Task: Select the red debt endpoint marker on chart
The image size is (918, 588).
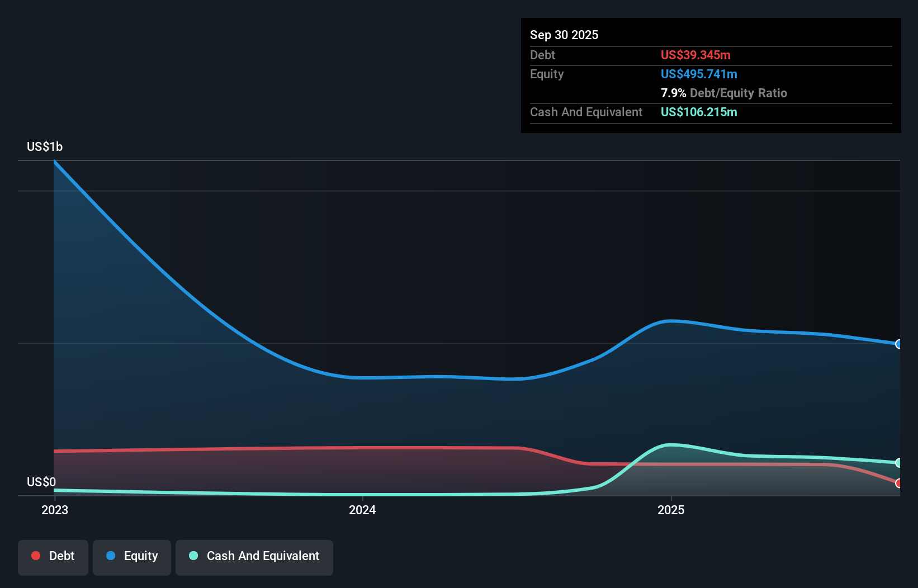Action: pos(898,484)
